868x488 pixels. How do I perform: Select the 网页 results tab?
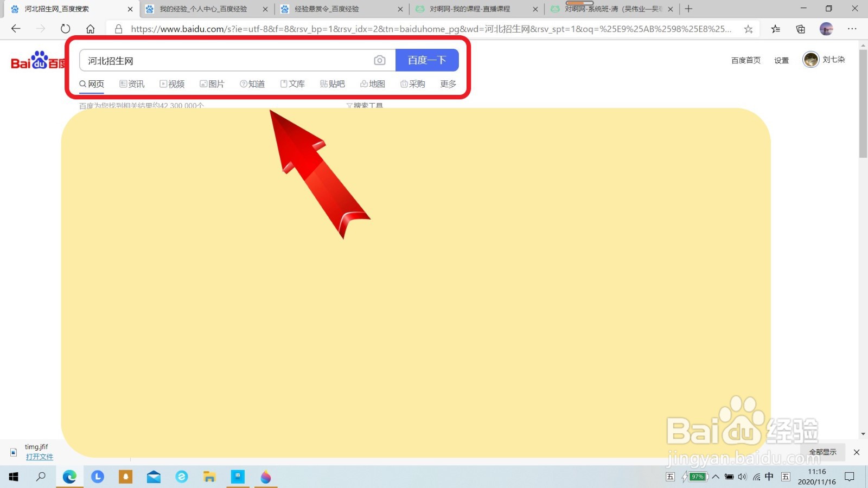(92, 84)
